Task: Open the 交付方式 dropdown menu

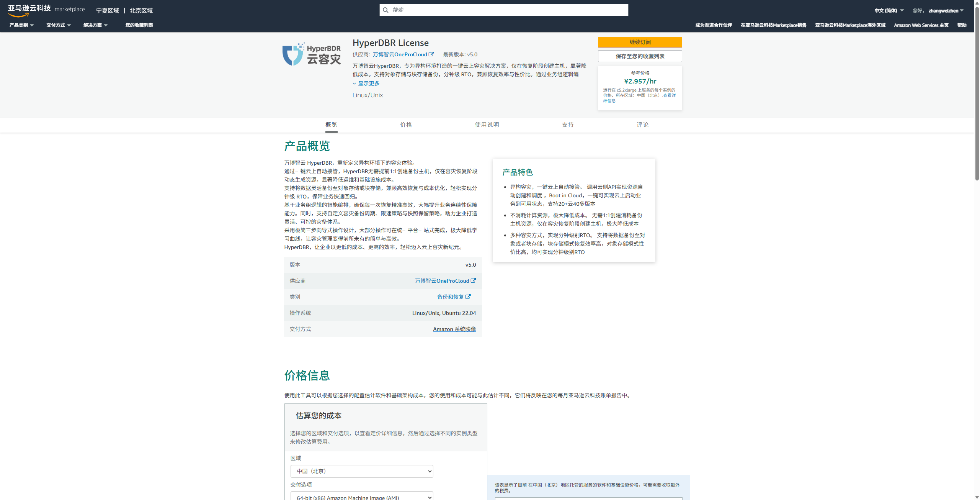Action: 59,25
